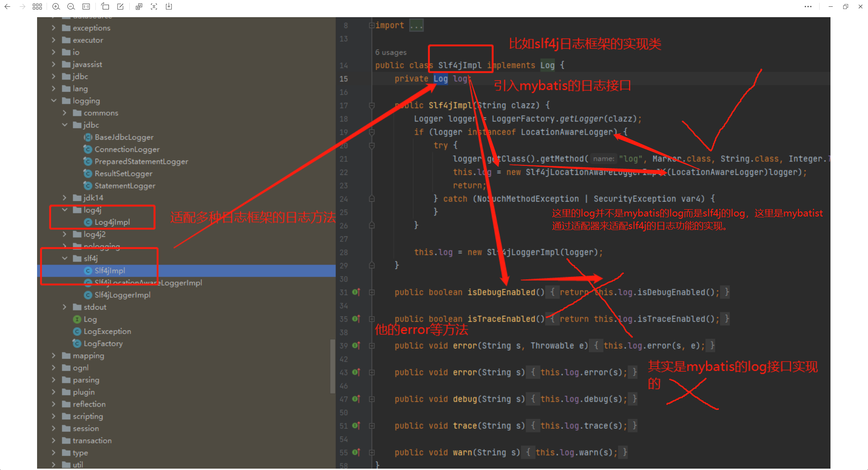Screen dimensions: 868x470
Task: Collapse the log4j folder
Action: pyautogui.click(x=65, y=210)
